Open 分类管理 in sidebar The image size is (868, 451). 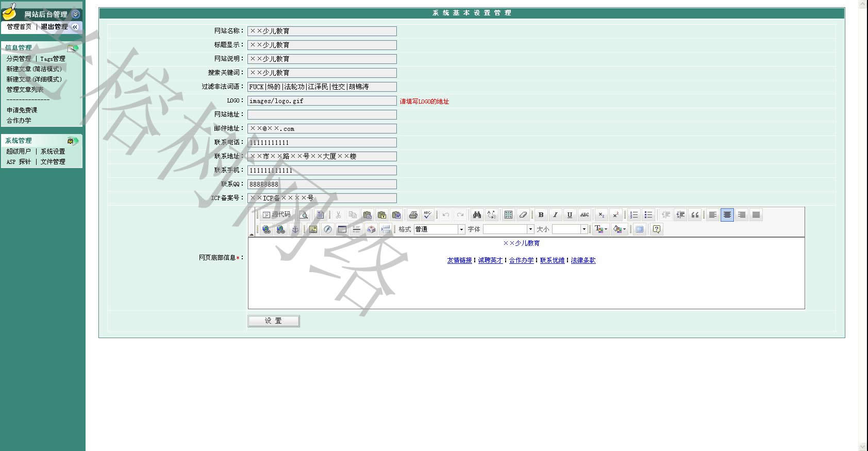click(19, 59)
